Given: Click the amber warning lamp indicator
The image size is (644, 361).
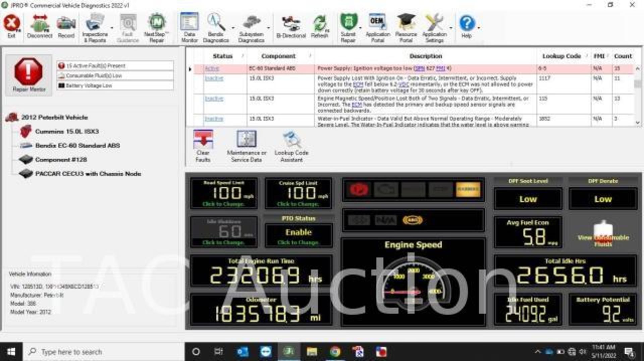Looking at the screenshot, I should coord(468,189).
